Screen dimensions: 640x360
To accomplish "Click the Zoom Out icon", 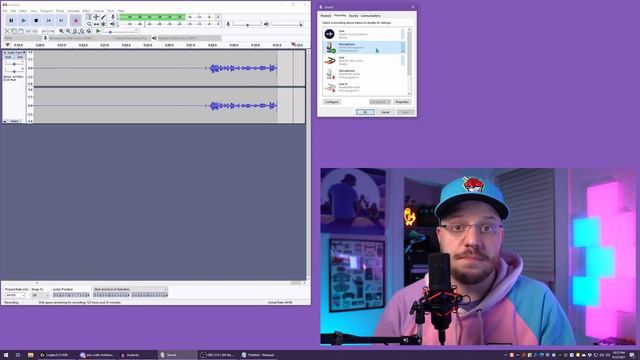I will pyautogui.click(x=68, y=31).
